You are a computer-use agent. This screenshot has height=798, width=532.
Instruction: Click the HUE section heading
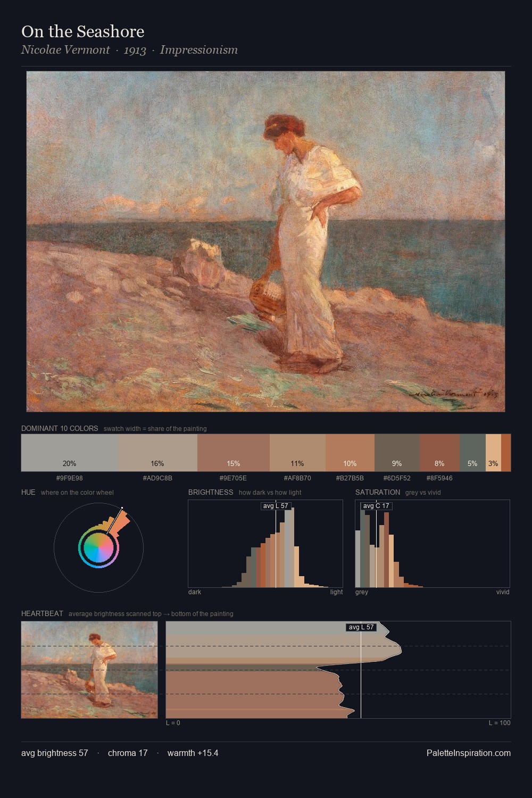[x=28, y=492]
